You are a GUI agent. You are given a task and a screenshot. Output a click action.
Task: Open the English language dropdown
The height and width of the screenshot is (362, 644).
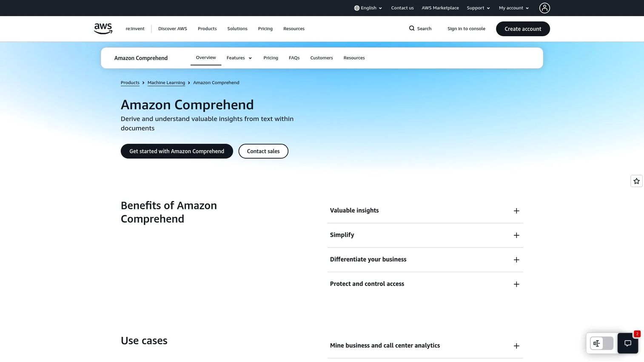pos(368,8)
